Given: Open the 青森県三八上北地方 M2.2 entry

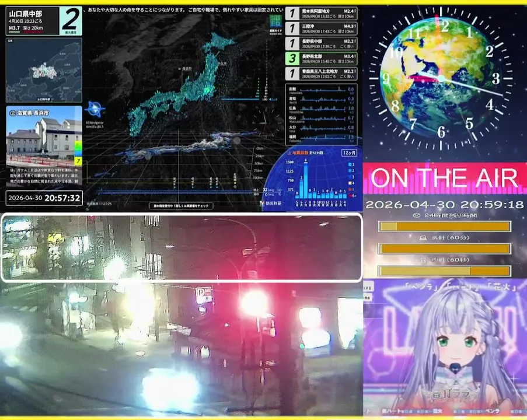Looking at the screenshot, I should point(321,73).
